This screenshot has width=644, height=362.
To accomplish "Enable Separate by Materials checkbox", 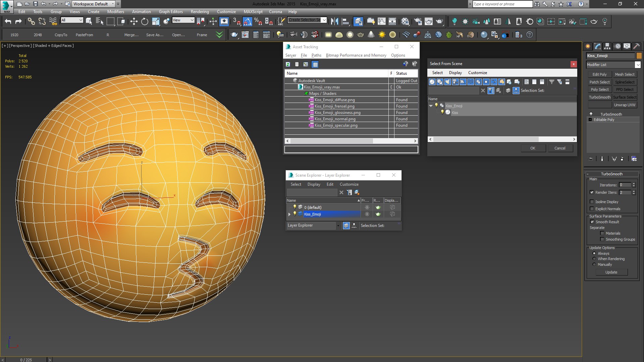I will click(602, 233).
